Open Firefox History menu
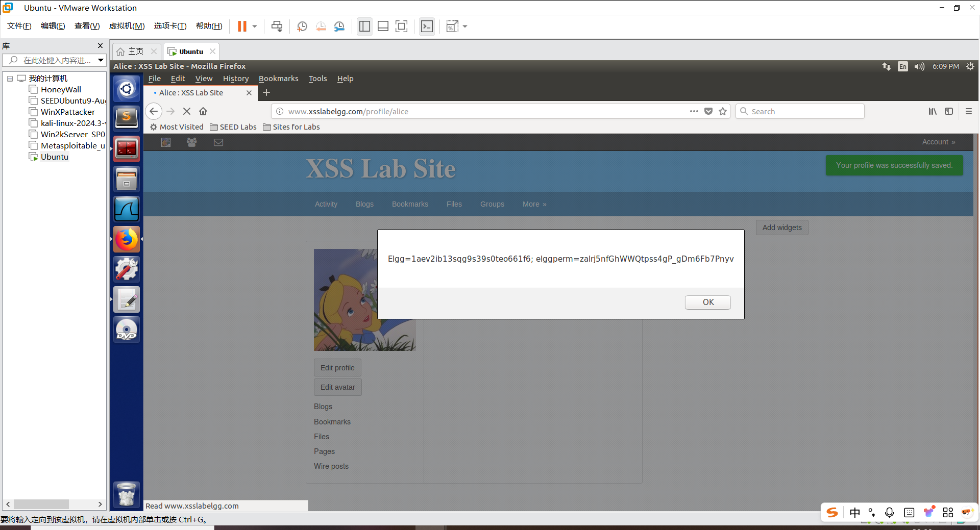This screenshot has height=530, width=980. [236, 79]
